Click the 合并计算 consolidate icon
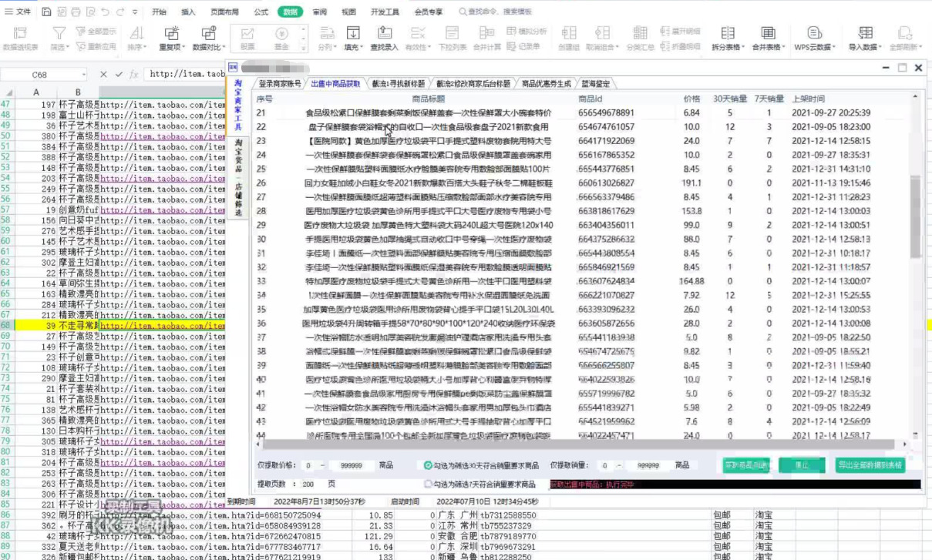This screenshot has width=932, height=560. point(486,33)
